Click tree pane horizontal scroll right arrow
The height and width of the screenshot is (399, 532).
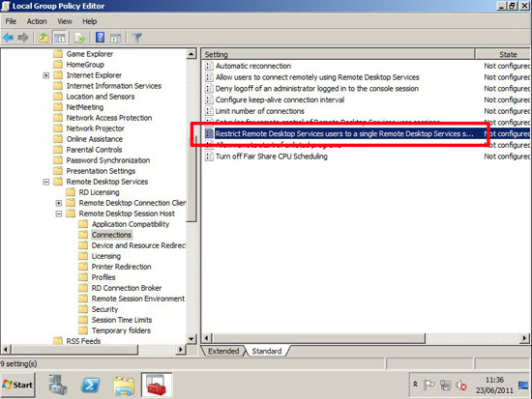click(x=181, y=350)
